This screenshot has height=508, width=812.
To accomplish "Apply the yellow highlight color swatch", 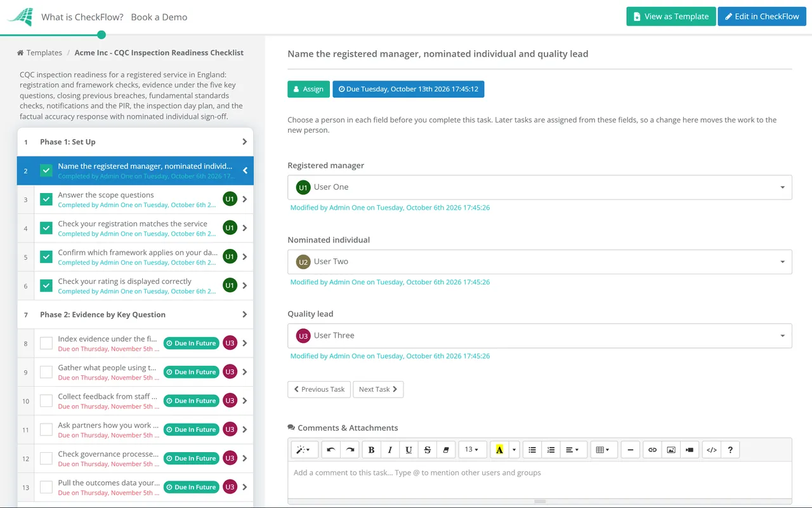I will pos(499,450).
